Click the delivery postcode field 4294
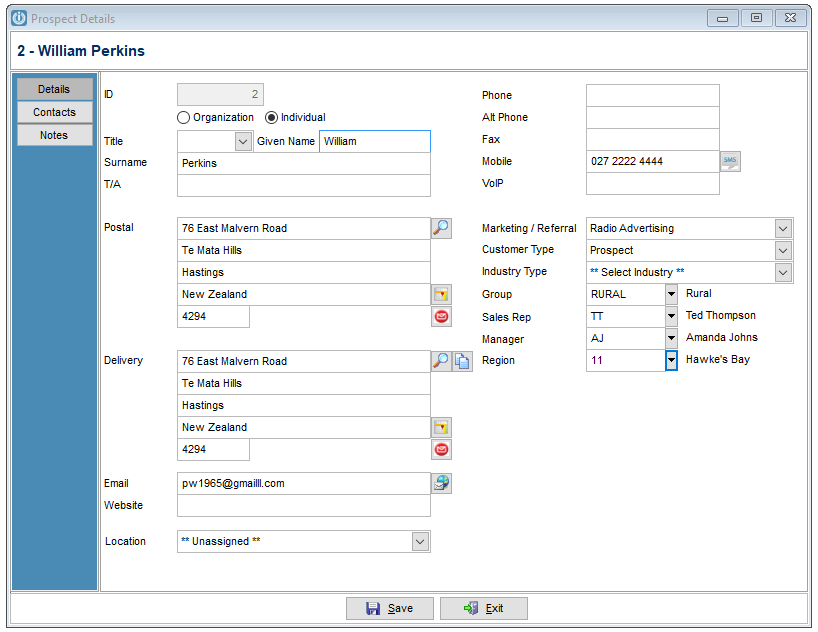818x632 pixels. [x=213, y=449]
